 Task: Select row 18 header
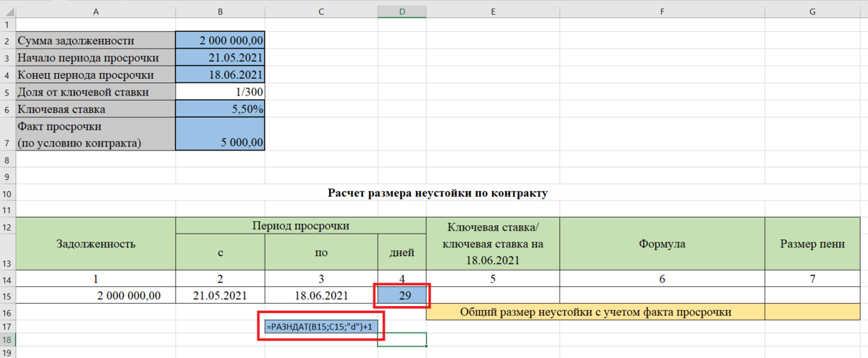click(7, 339)
